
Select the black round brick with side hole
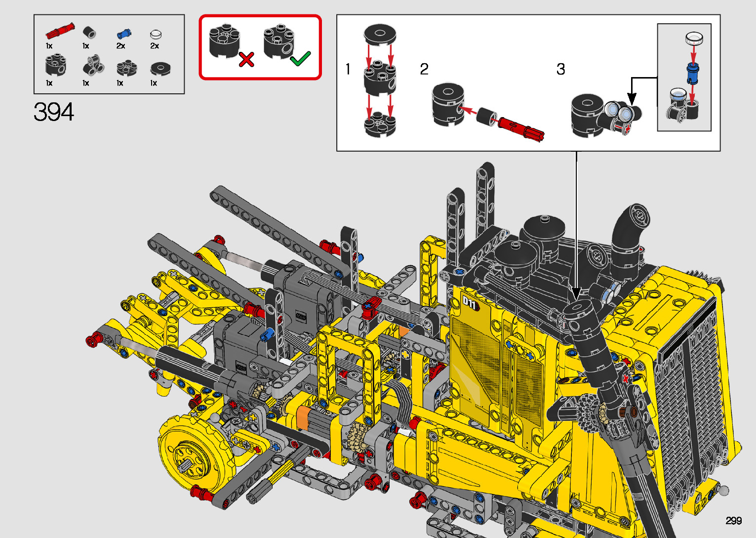56,66
